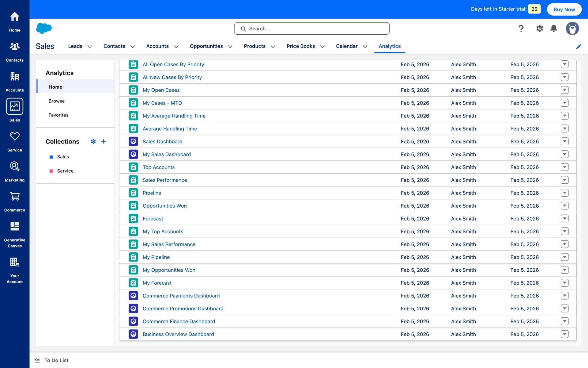Click the notifications bell icon
This screenshot has height=368, width=588.
click(554, 29)
